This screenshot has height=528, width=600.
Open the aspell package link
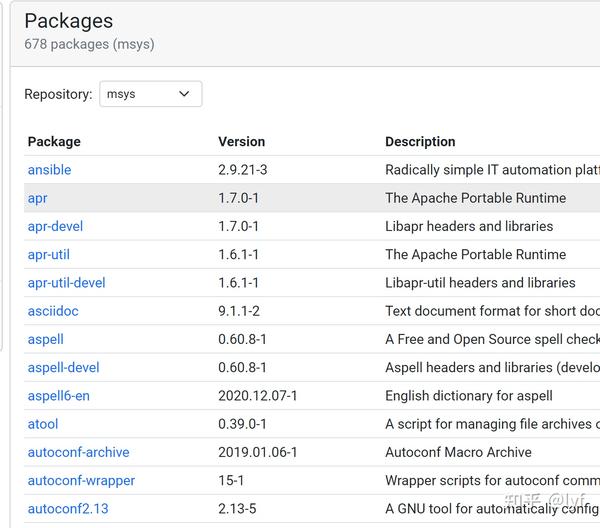coord(46,340)
